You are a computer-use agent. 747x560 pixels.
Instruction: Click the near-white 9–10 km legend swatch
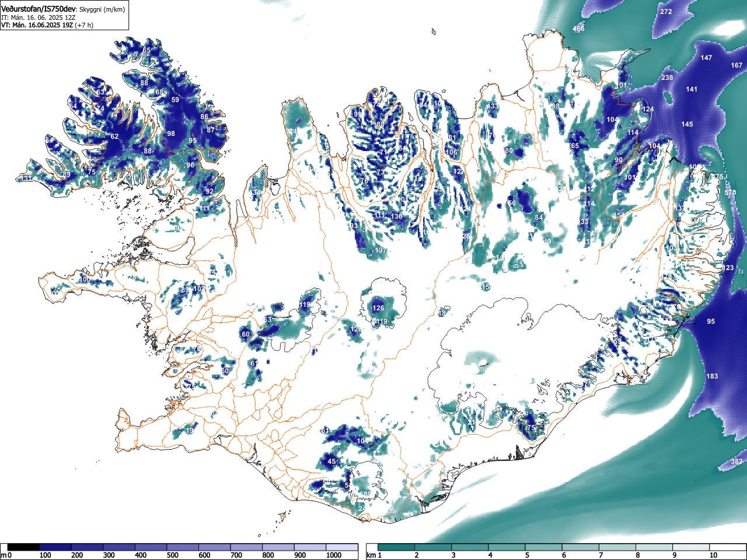pyautogui.click(x=692, y=547)
